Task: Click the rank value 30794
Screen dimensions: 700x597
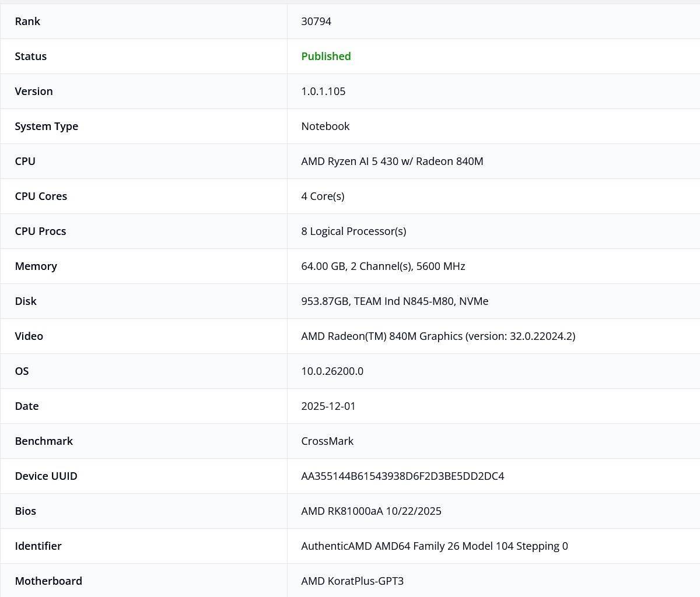Action: click(316, 22)
